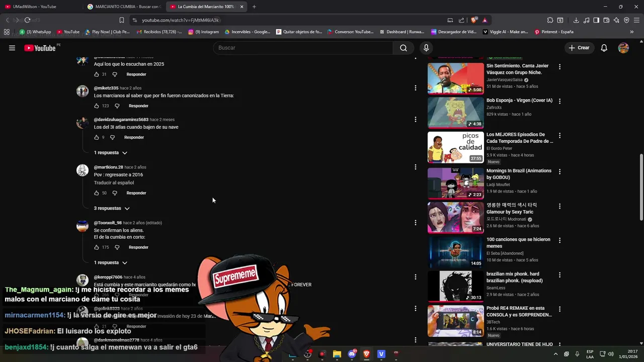Screen dimensions: 644x362
Task: Open 'Los MEJORES Episodios' Padre de Familia thumbnail
Action: click(455, 147)
